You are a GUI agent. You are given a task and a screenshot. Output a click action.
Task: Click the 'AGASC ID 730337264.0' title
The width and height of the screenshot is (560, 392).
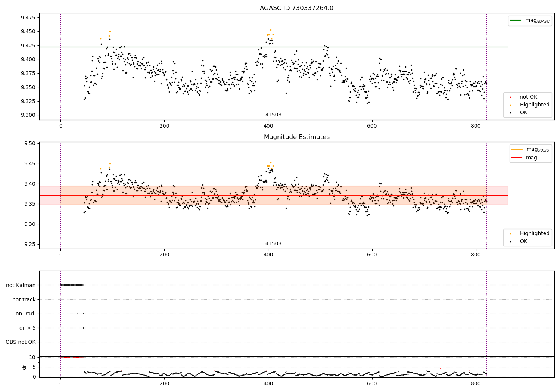coord(296,8)
